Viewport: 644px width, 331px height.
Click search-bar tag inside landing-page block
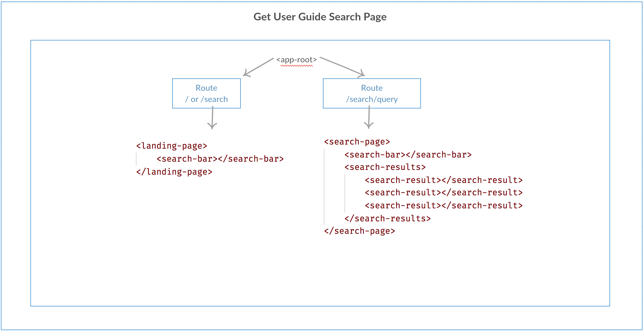220,159
